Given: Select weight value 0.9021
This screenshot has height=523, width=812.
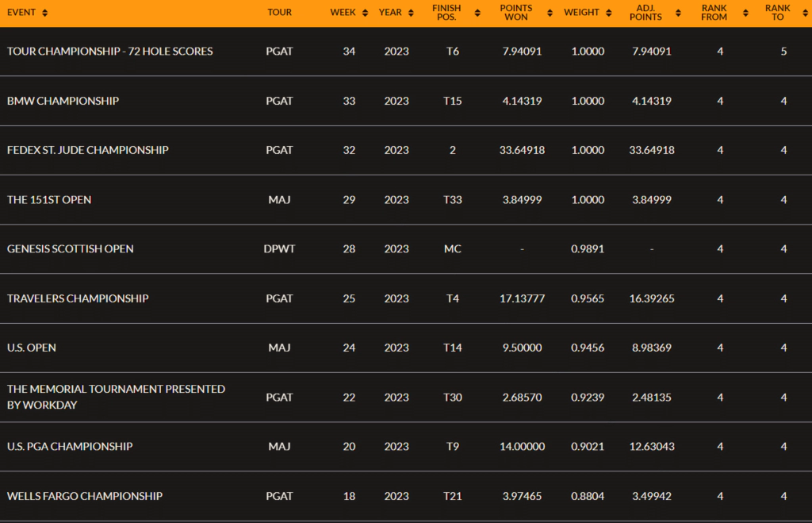Looking at the screenshot, I should (x=588, y=447).
